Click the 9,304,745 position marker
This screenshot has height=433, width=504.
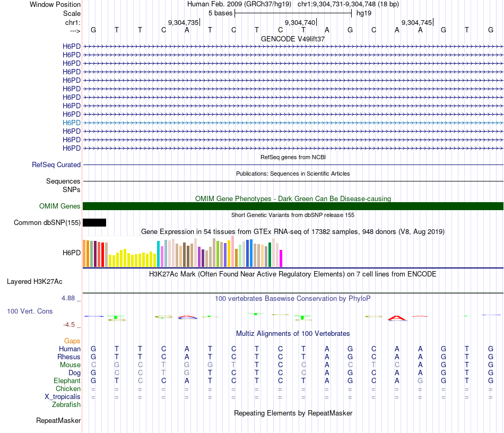pyautogui.click(x=416, y=22)
